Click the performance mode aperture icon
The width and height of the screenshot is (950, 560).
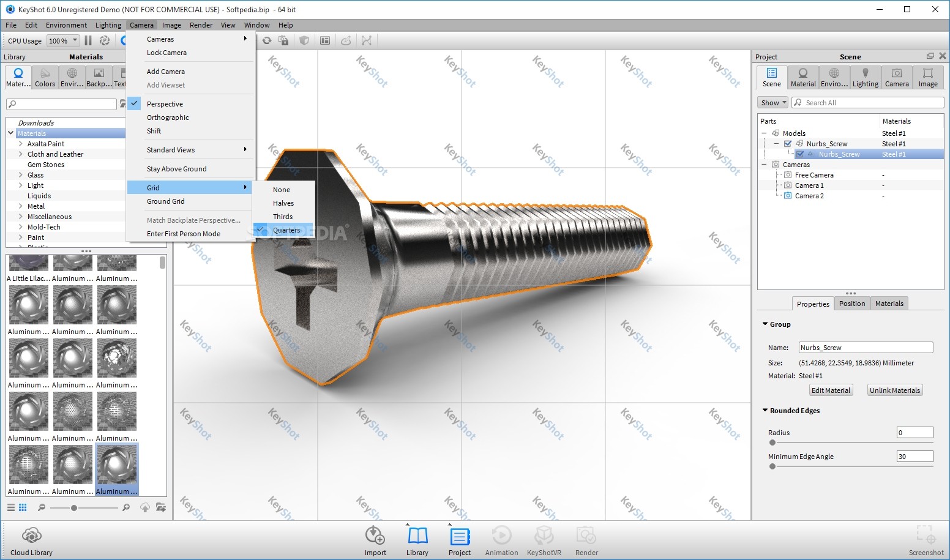105,40
